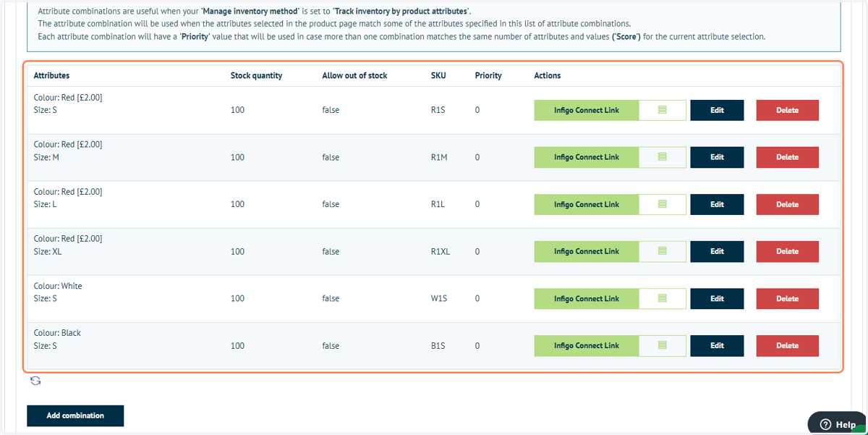Select the SKU value W1S

[439, 298]
